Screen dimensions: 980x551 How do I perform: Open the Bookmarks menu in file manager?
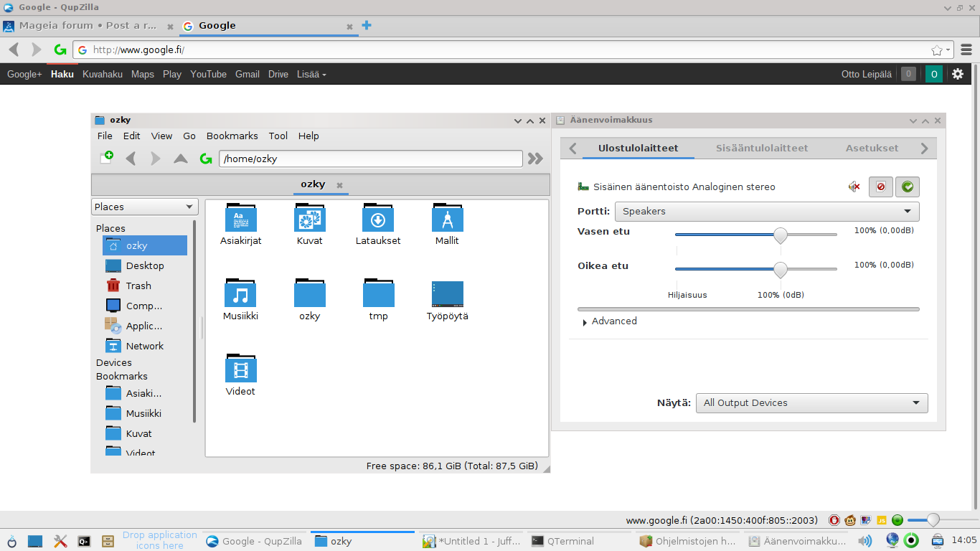pyautogui.click(x=232, y=136)
